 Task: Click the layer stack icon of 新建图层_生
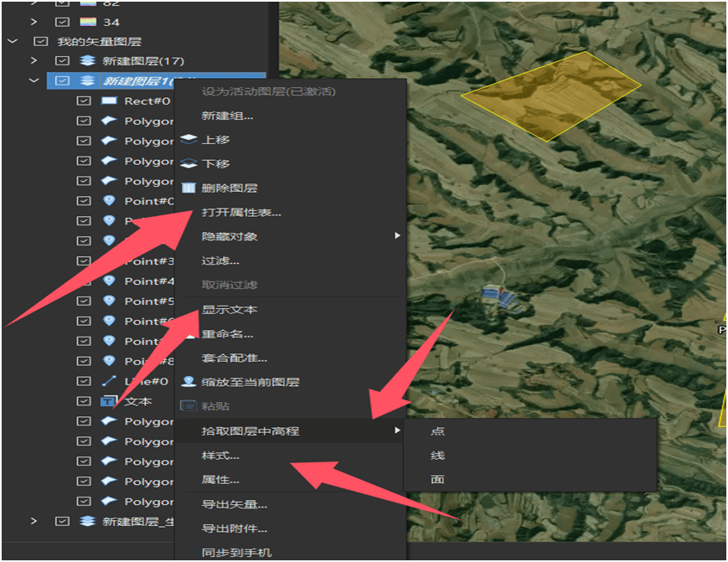(87, 521)
